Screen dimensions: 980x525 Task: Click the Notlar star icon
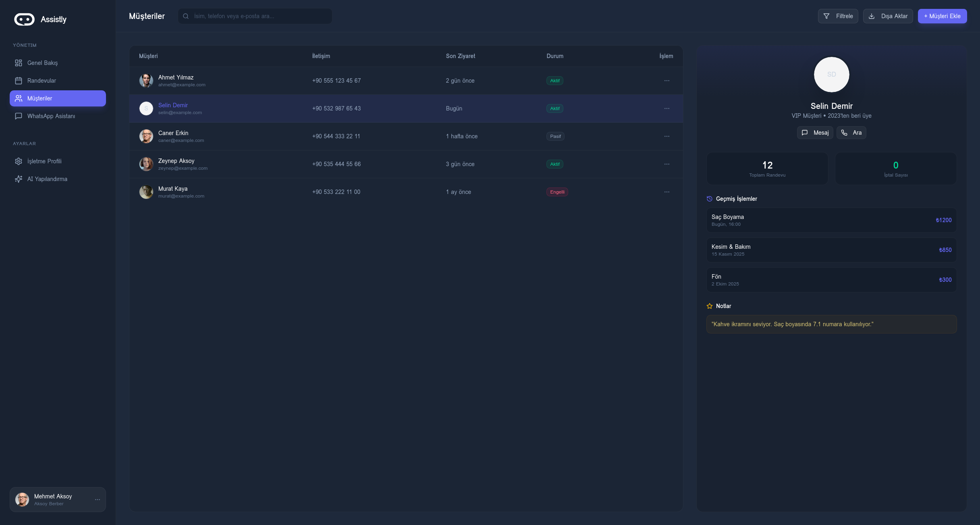click(710, 306)
